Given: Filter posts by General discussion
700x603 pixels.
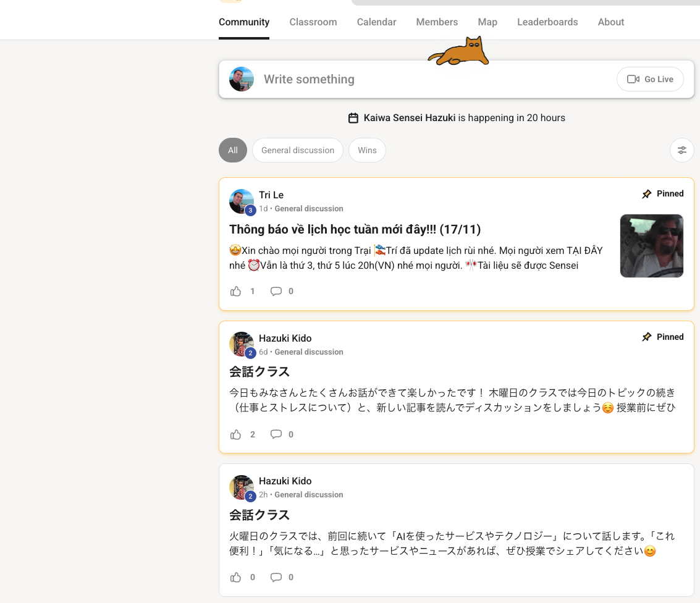Looking at the screenshot, I should [297, 150].
